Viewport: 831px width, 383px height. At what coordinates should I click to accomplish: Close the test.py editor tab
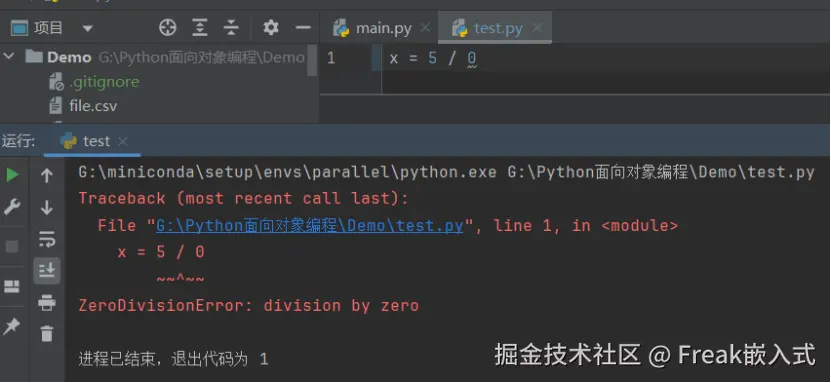pos(537,28)
